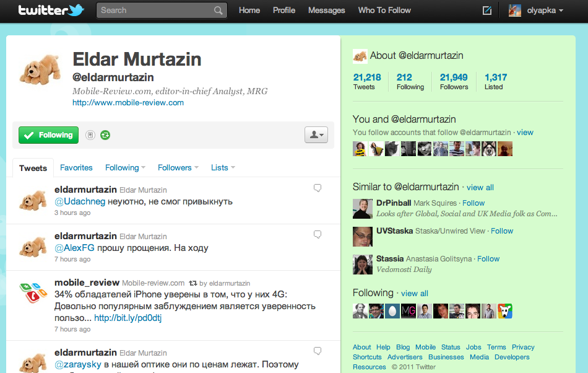Open the bit.ly/pd0dtj link
Viewport: 588px width, 373px height.
click(x=128, y=318)
